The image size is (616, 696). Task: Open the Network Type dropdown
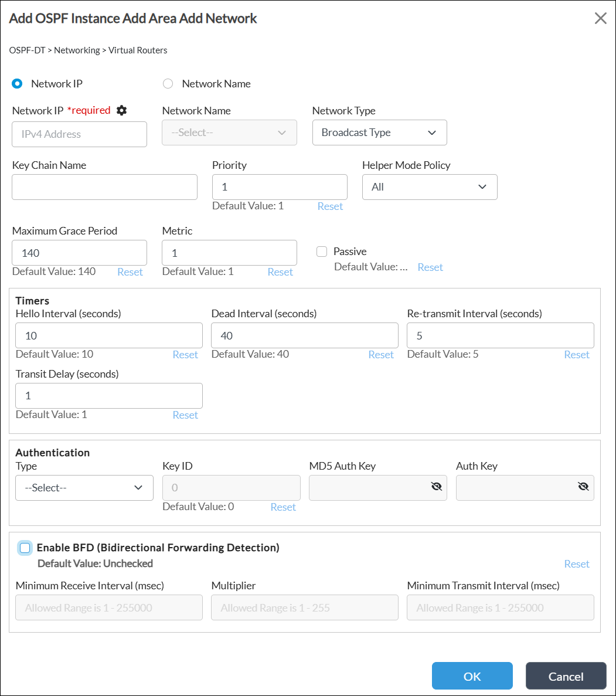pyautogui.click(x=379, y=133)
